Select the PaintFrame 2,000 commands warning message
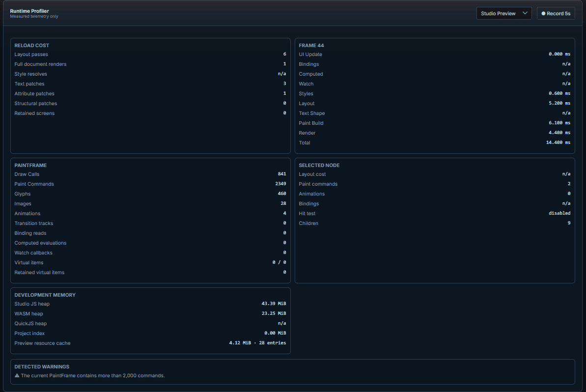586x392 pixels. pos(93,376)
